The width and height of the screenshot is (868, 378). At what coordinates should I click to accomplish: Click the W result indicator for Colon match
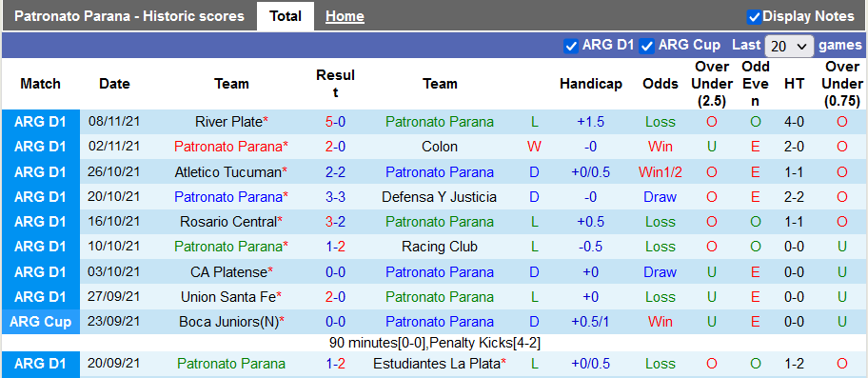pyautogui.click(x=534, y=147)
